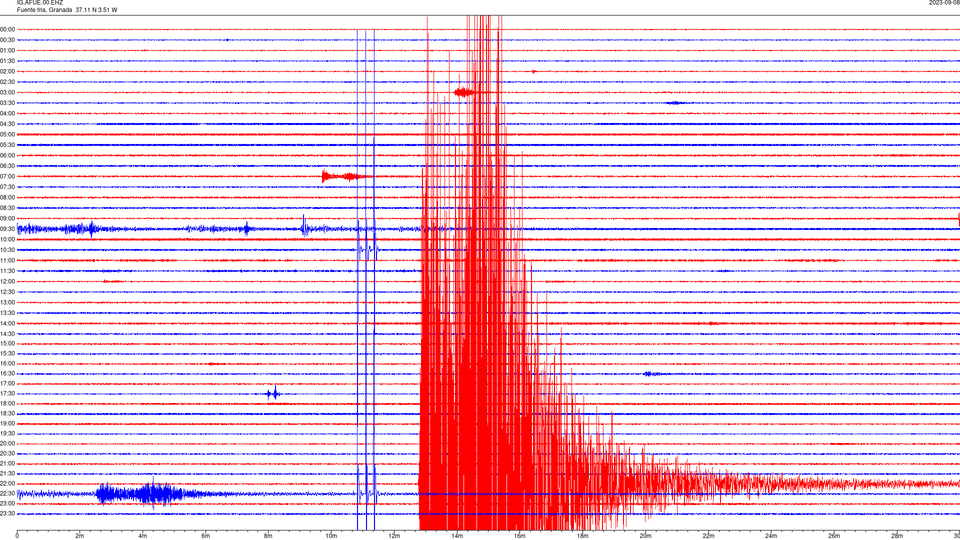Click the 4m tick on minutes axis
The image size is (960, 540).
click(143, 536)
